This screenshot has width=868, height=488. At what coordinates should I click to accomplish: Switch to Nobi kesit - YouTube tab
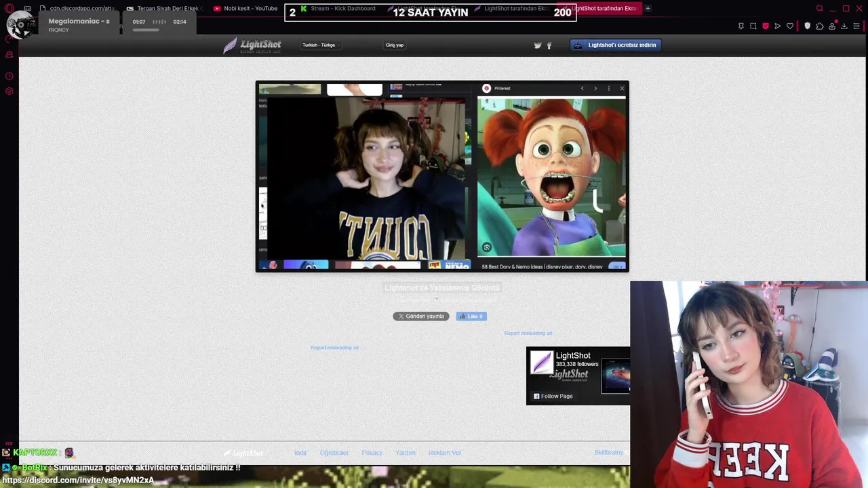pyautogui.click(x=245, y=8)
